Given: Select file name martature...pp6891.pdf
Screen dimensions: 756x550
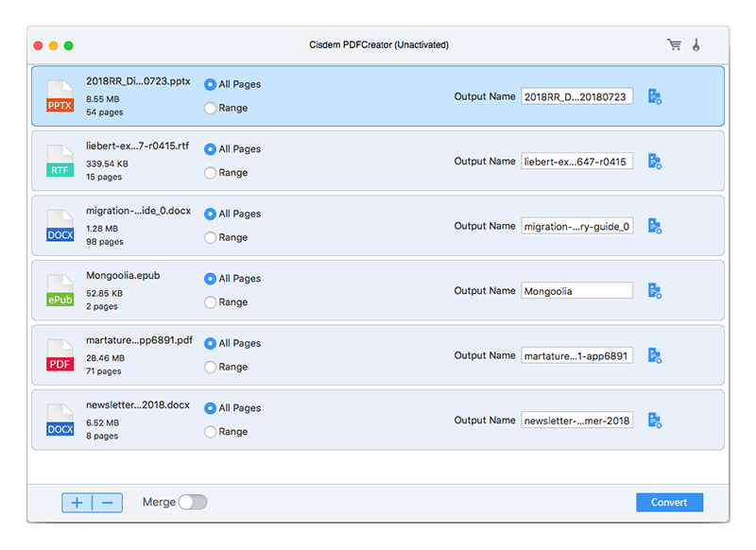Looking at the screenshot, I should coord(139,340).
